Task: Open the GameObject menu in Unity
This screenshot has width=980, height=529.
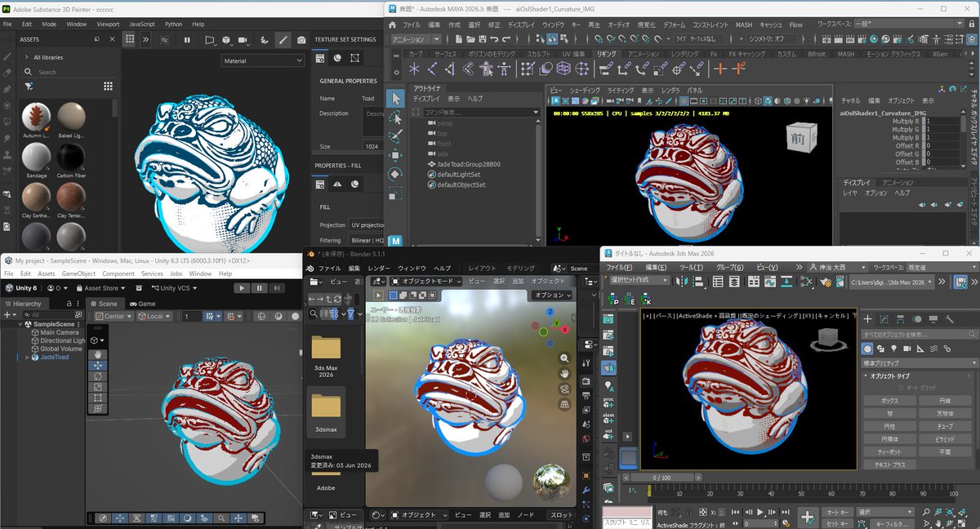Action: (78, 273)
